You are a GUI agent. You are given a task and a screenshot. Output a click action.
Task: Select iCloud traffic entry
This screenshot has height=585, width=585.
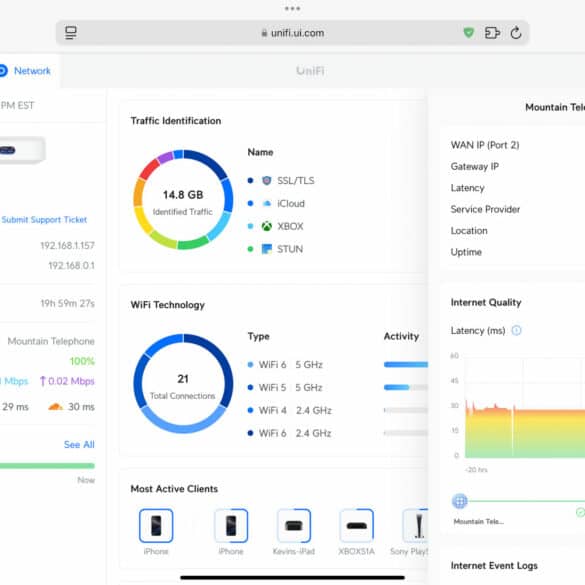coord(276,203)
